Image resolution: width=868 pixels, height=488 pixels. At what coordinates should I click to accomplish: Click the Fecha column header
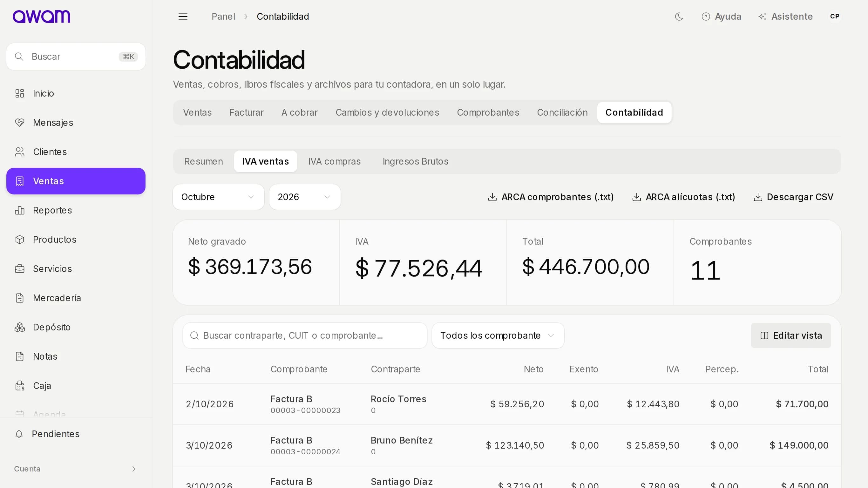coord(198,369)
